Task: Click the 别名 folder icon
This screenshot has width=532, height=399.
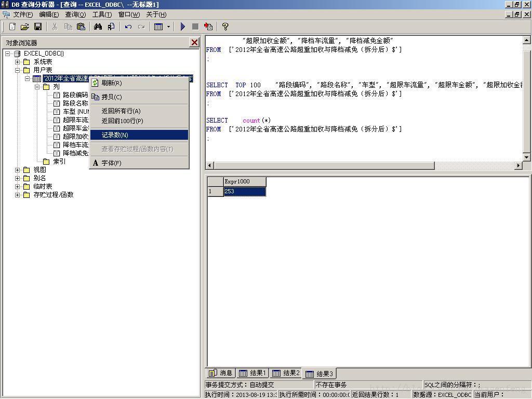Action: (26, 178)
